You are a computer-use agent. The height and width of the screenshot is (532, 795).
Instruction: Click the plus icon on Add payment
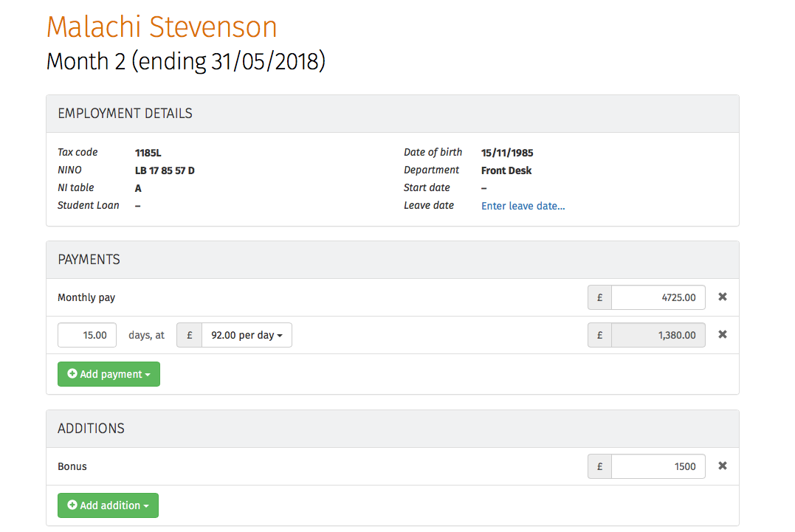click(72, 374)
